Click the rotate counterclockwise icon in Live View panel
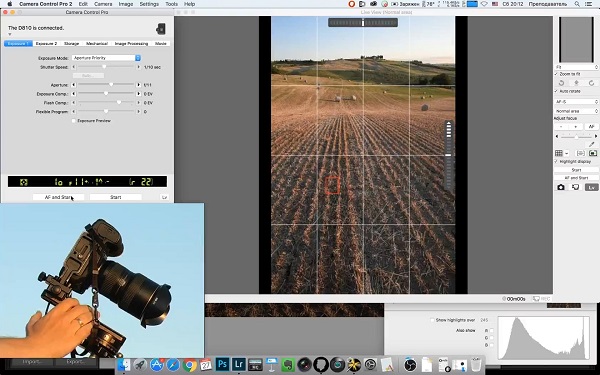This screenshot has width=600, height=375. point(561,83)
